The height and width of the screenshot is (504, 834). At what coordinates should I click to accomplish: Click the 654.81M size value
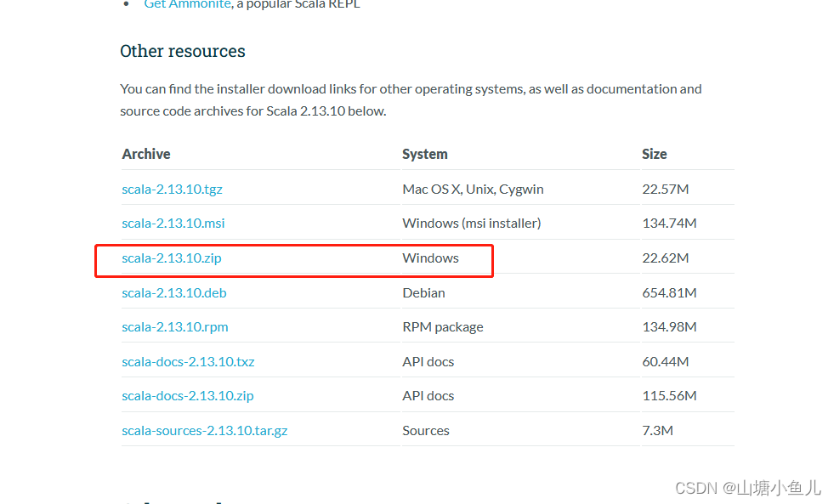click(x=669, y=293)
